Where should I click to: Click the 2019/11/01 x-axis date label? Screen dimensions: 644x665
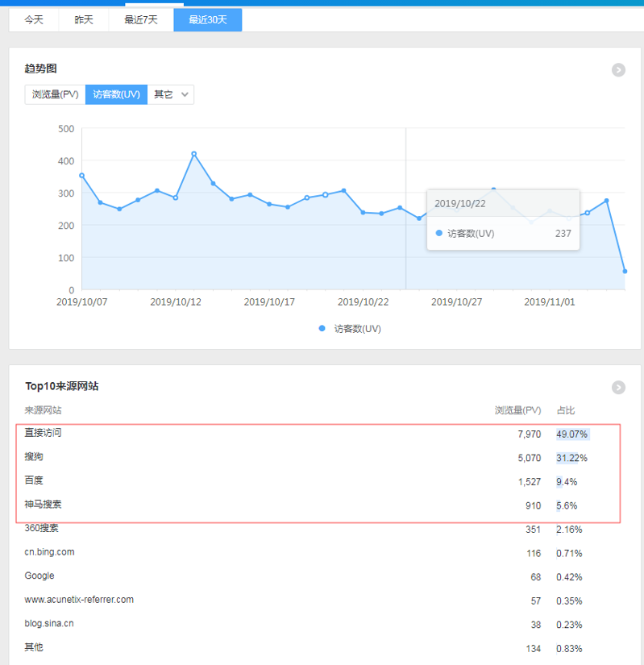click(550, 302)
